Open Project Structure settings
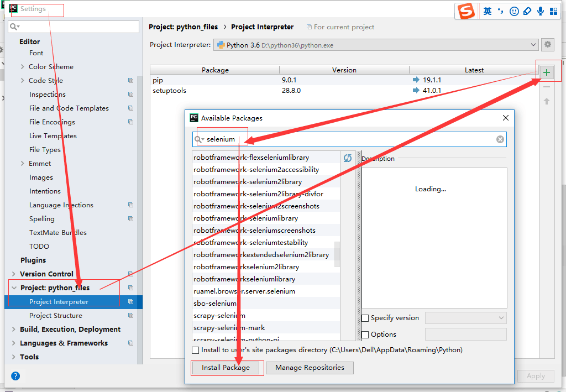Screen dimensions: 566x392 pyautogui.click(x=56, y=316)
